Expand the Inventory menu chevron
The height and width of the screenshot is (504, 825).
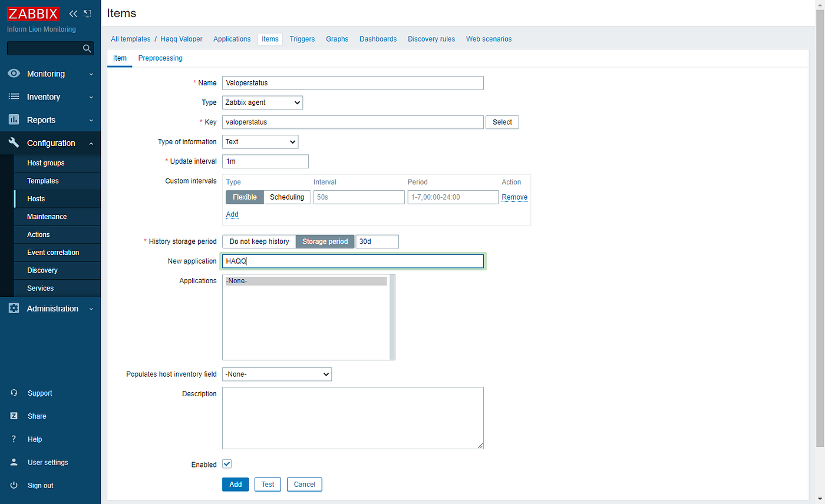click(x=91, y=97)
